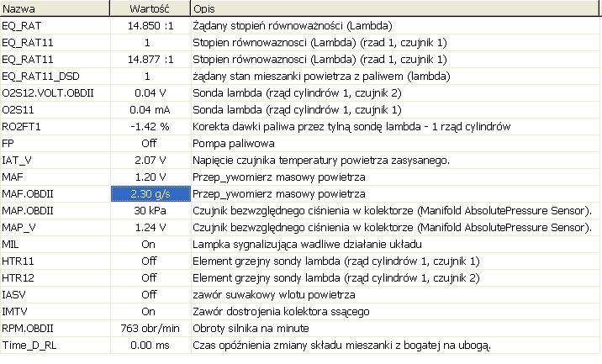Click the Time_D_RL parameter name

pyautogui.click(x=27, y=345)
